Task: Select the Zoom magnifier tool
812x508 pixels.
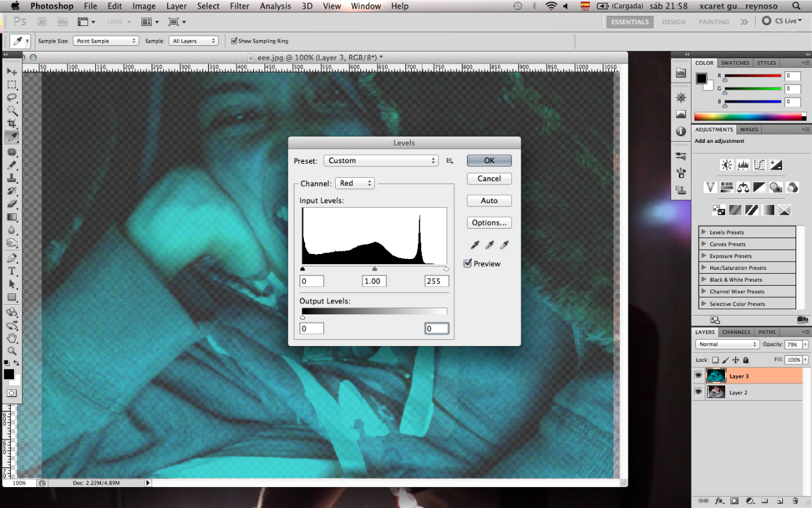Action: pyautogui.click(x=12, y=351)
